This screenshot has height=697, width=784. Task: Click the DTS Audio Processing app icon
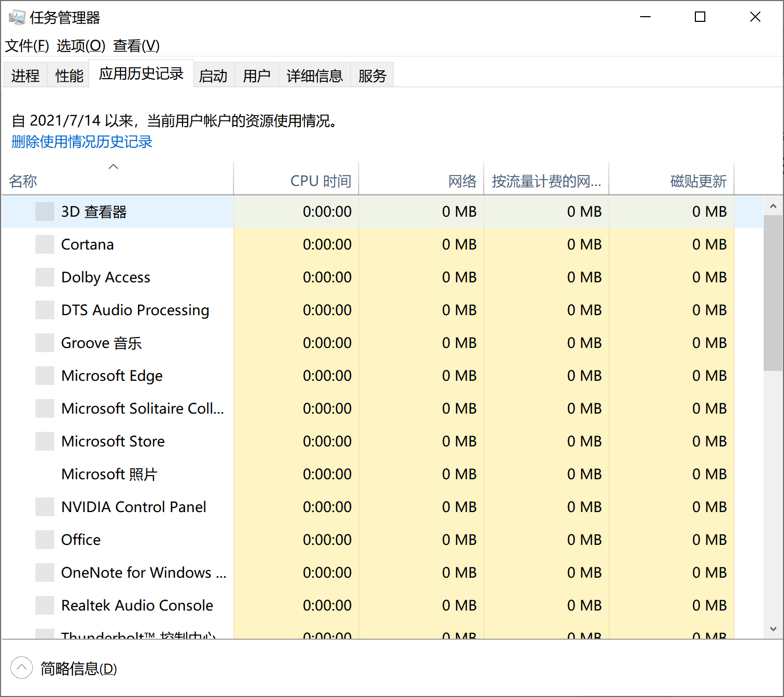[x=45, y=310]
